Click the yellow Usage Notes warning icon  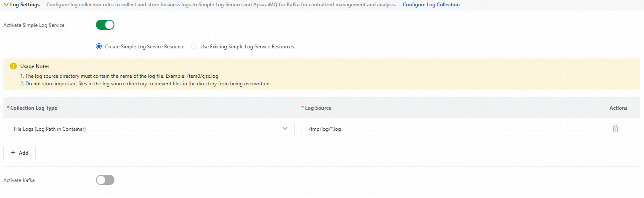point(13,66)
